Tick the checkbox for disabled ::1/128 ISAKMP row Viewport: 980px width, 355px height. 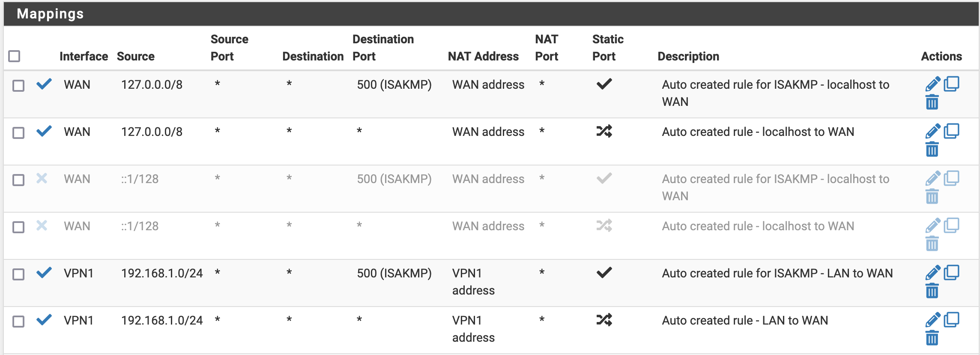(18, 180)
